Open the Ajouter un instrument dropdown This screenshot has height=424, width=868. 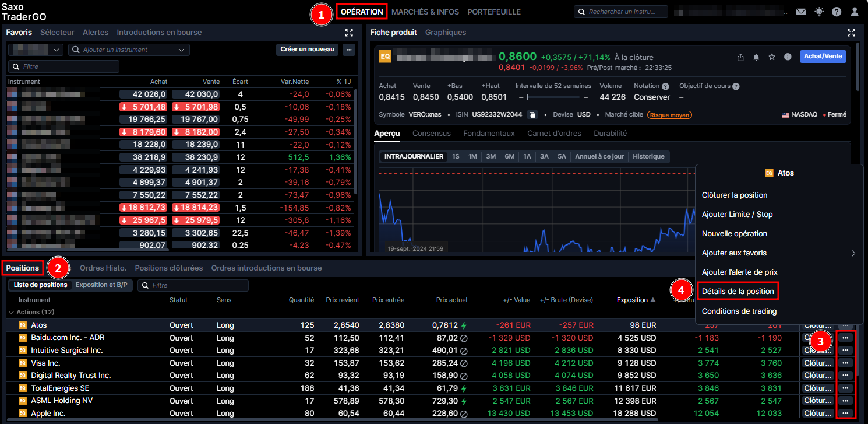(x=129, y=50)
